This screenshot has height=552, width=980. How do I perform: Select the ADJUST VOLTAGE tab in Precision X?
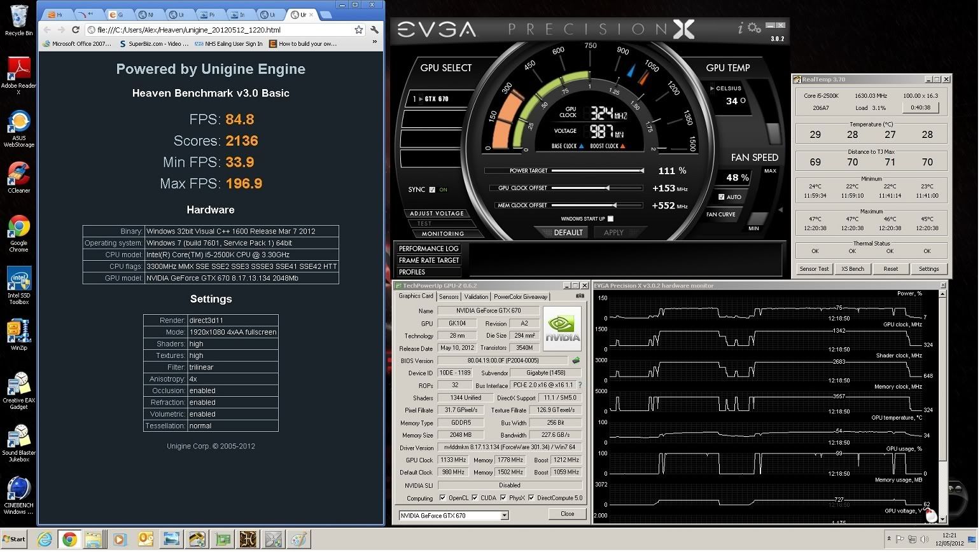[x=437, y=214]
